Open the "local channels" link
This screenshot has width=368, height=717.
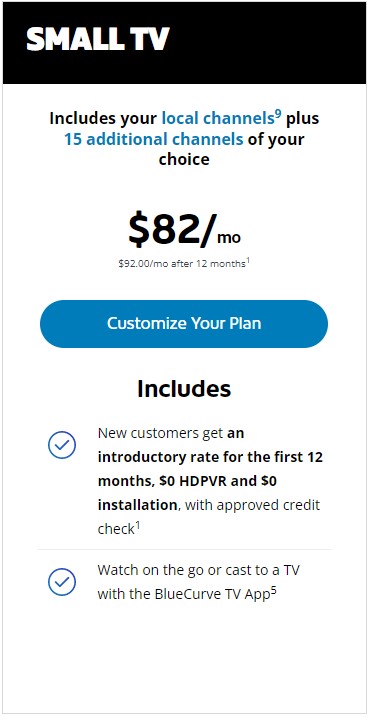pyautogui.click(x=218, y=118)
